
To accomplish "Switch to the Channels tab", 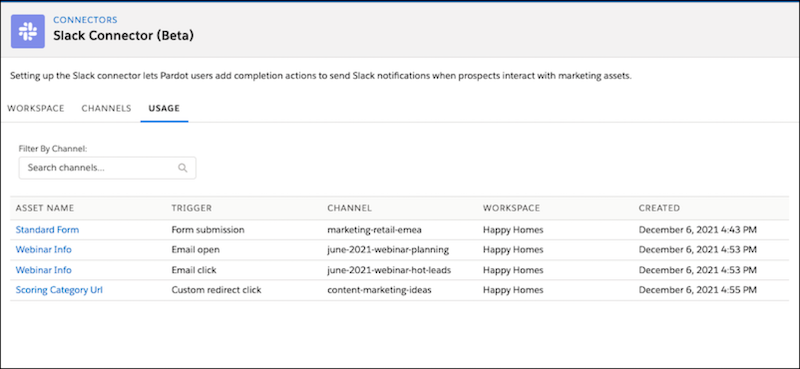I will pos(106,108).
